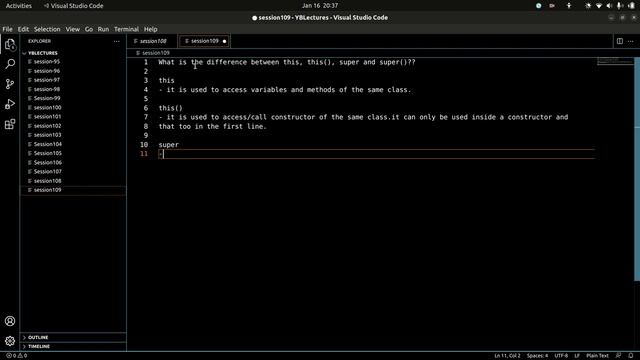Open file session-95 in the explorer
Screen dimensions: 640x360
(47, 62)
